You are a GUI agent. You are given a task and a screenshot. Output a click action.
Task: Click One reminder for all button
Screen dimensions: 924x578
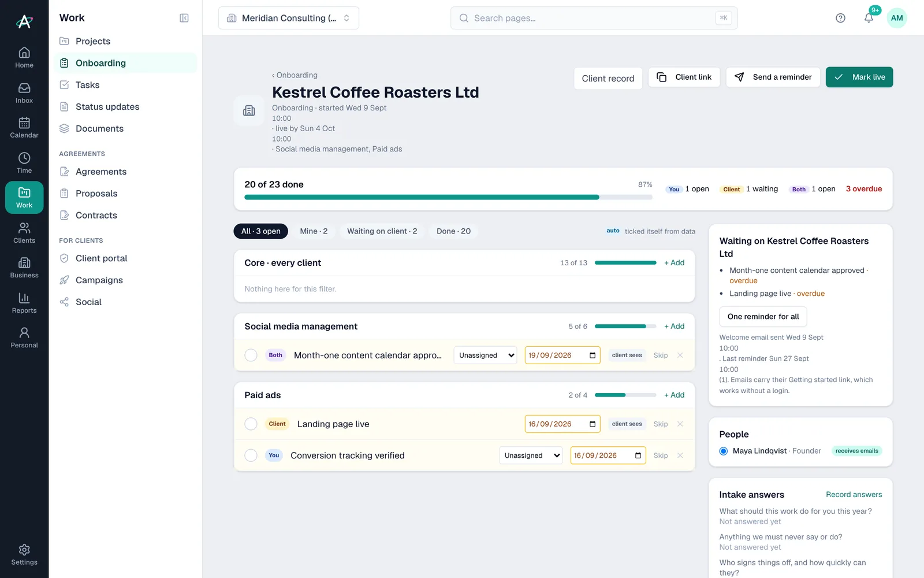tap(763, 316)
